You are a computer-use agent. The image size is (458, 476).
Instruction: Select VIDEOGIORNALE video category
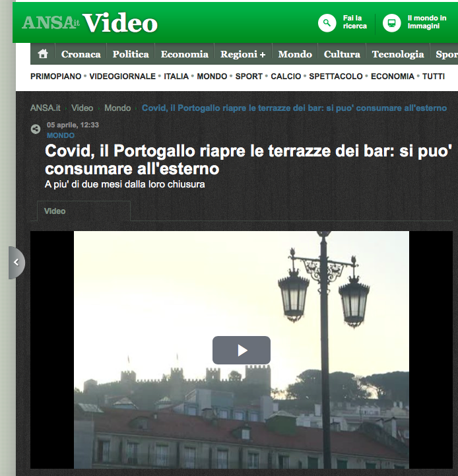pos(122,76)
